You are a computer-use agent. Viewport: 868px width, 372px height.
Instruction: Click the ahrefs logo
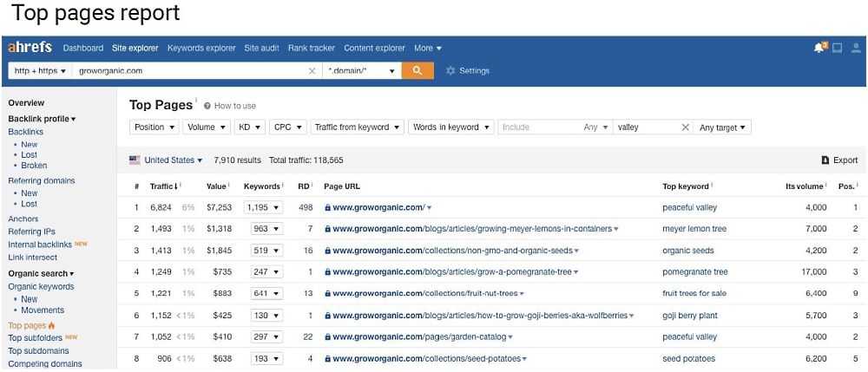pos(30,48)
